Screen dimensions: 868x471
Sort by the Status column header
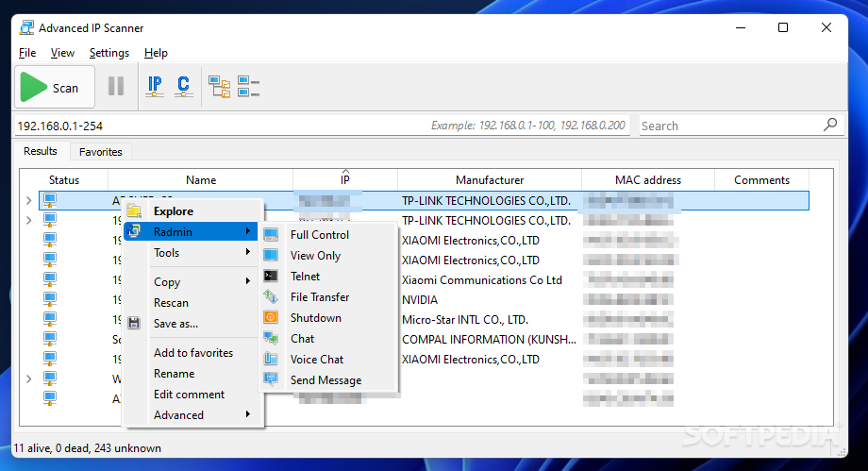click(63, 180)
